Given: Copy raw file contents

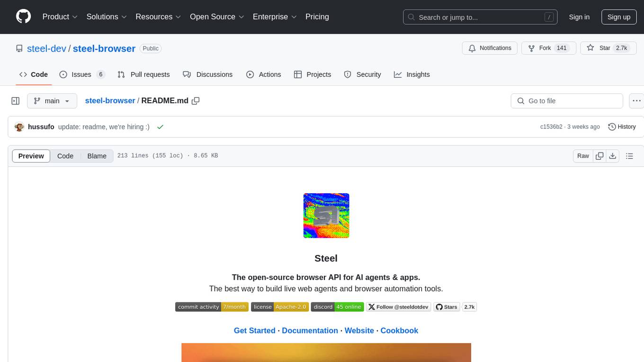Looking at the screenshot, I should 599,156.
